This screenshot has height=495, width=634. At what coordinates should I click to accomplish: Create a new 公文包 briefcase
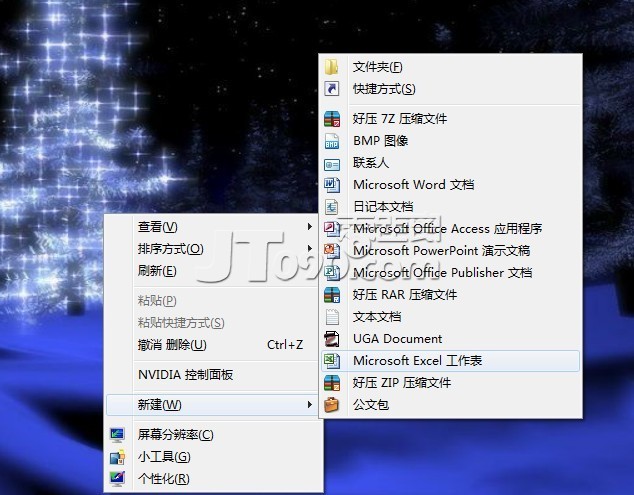[450, 404]
